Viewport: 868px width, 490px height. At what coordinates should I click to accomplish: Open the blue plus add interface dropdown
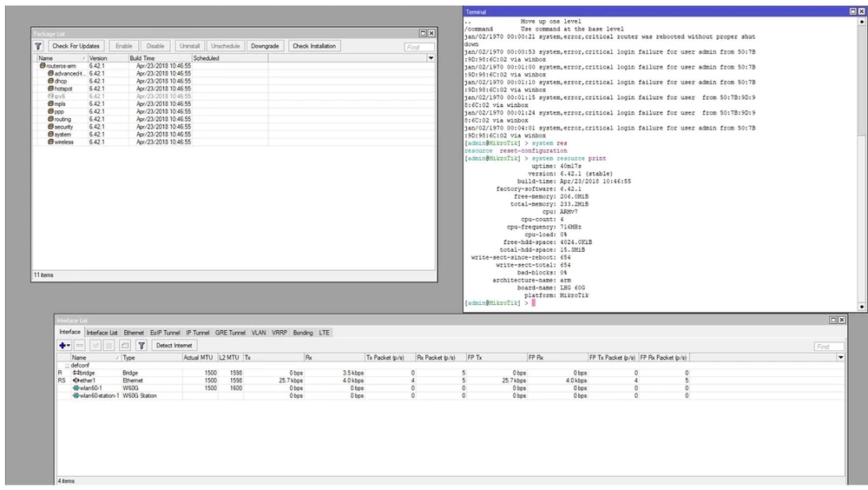(x=64, y=345)
